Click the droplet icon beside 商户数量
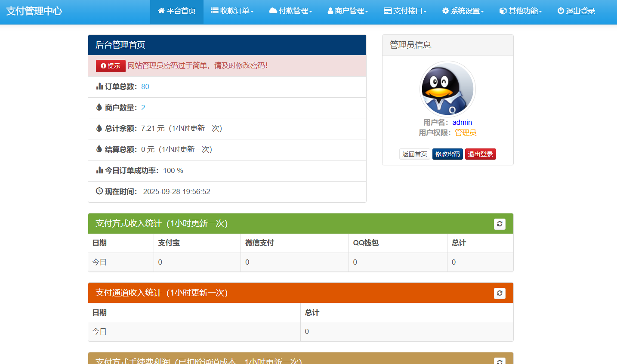Screen dimensions: 617x364 (99, 107)
